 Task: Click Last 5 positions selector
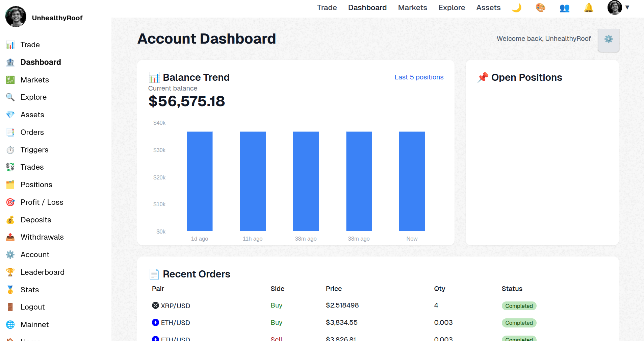tap(419, 77)
